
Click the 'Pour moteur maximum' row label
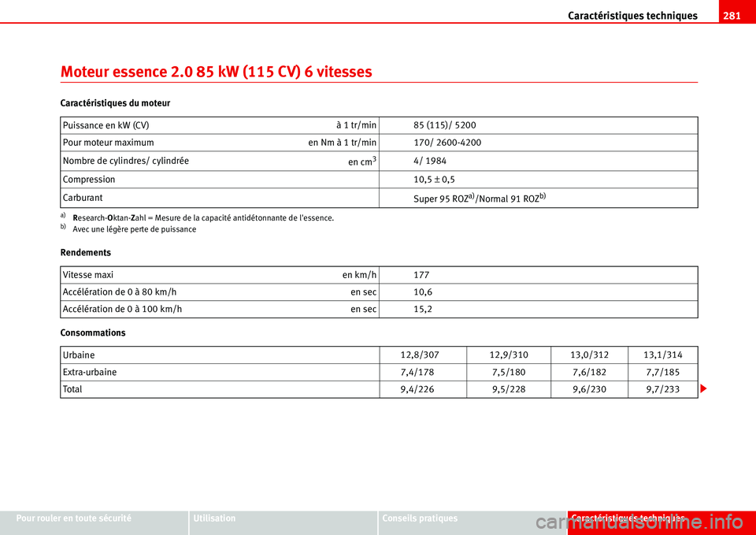109,143
